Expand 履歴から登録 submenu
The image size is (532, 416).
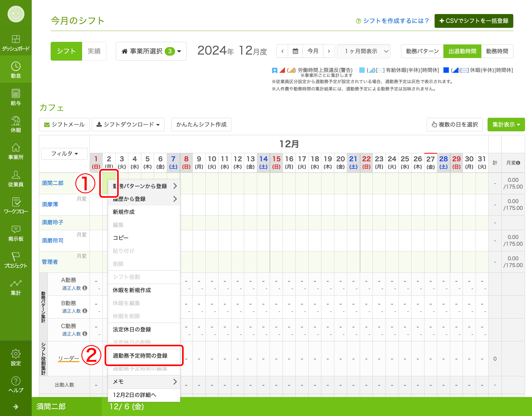pyautogui.click(x=144, y=199)
